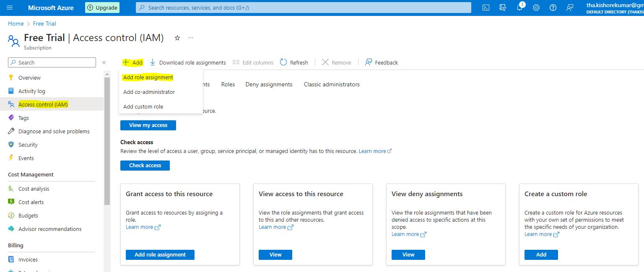Choose Add custom role from menu
Screen dimensions: 644x272
click(143, 106)
